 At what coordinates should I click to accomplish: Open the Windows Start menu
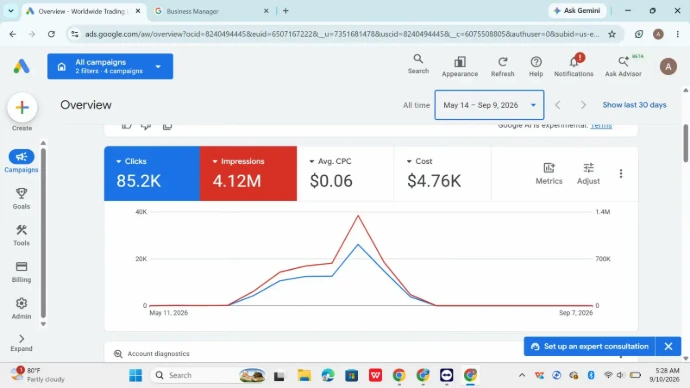point(136,375)
